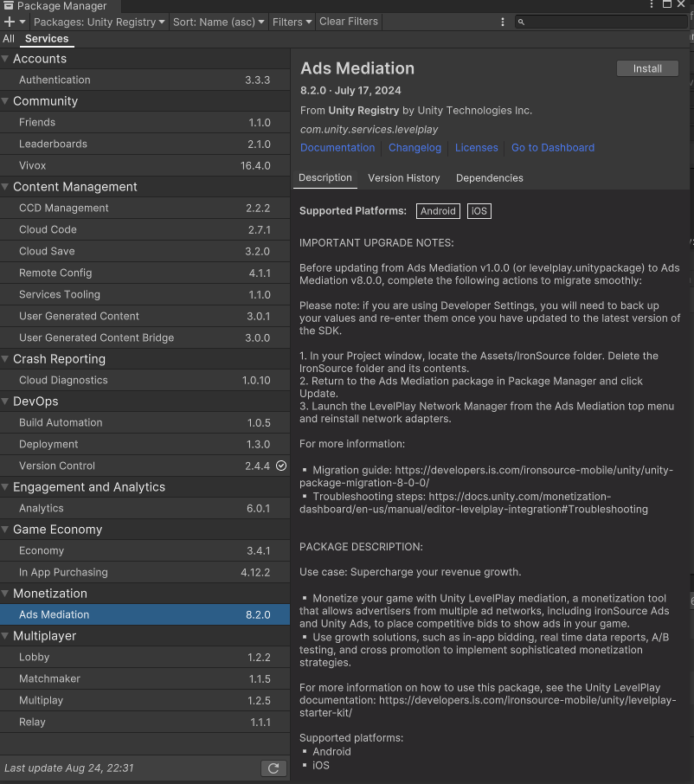Image resolution: width=694 pixels, height=784 pixels.
Task: Switch to the Version History tab
Action: [403, 178]
